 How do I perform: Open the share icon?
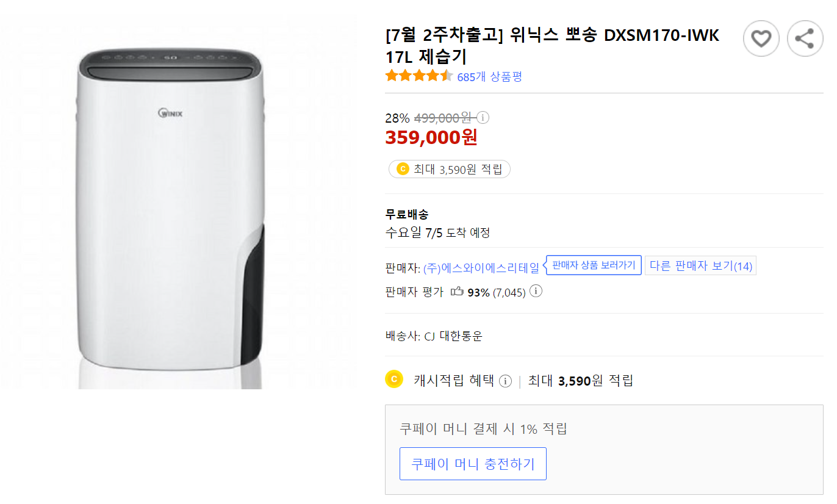coord(805,38)
